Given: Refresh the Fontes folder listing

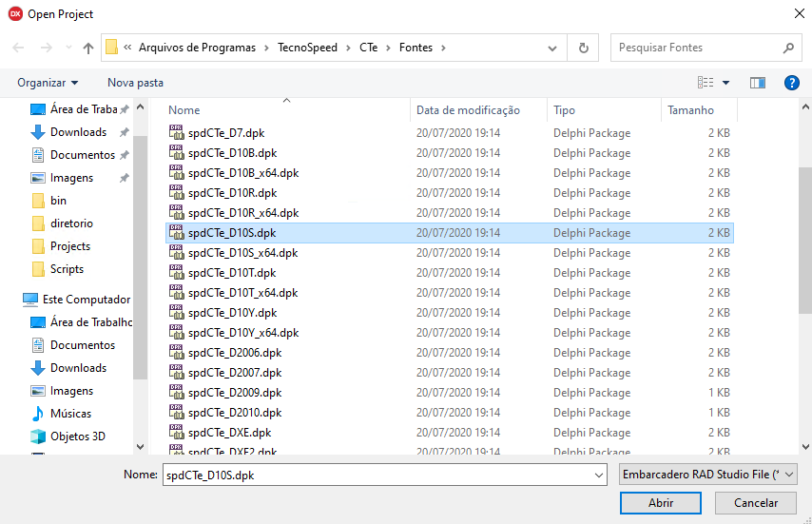Looking at the screenshot, I should click(584, 48).
